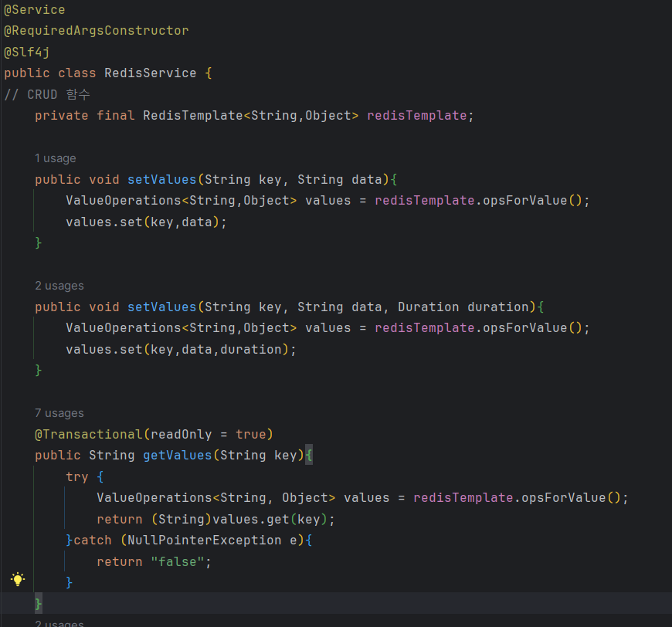Click the "false" string literal
672x627 pixels.
coord(178,561)
